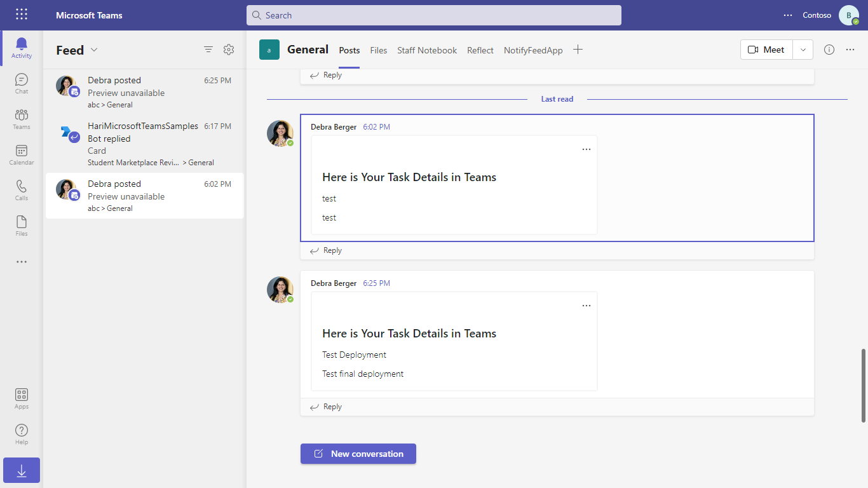
Task: Click the Microsoft Teams title
Action: point(89,15)
